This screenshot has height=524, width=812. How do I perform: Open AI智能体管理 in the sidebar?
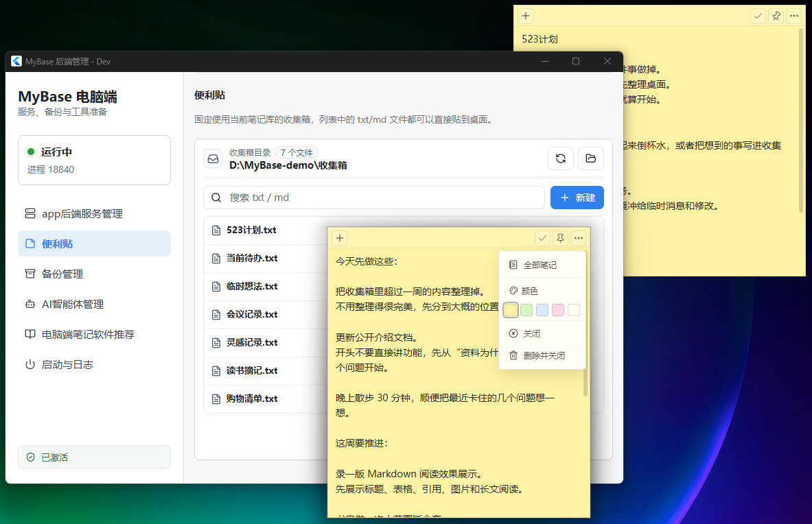94,304
